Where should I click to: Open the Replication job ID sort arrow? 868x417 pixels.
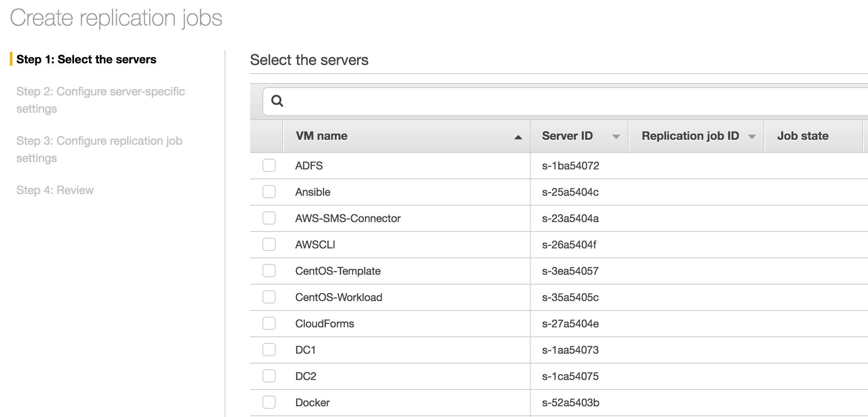752,137
